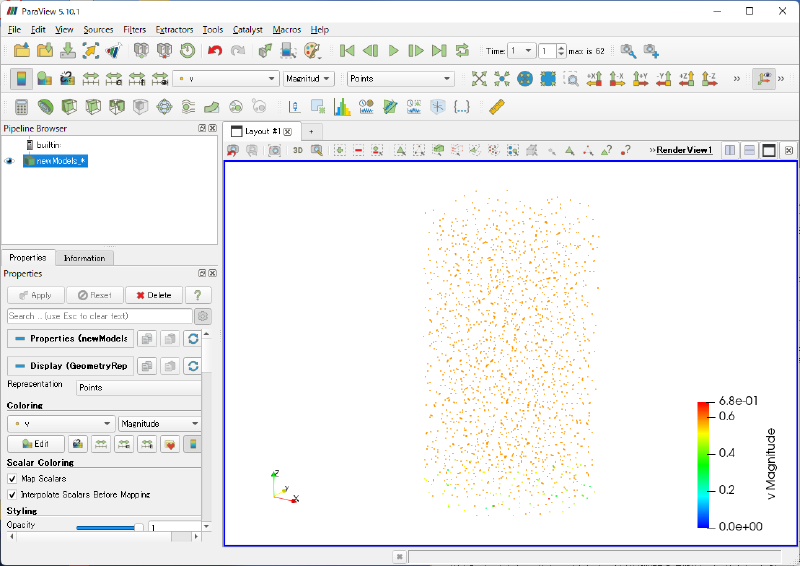
Task: Select the Ruler tool icon
Action: pyautogui.click(x=497, y=107)
